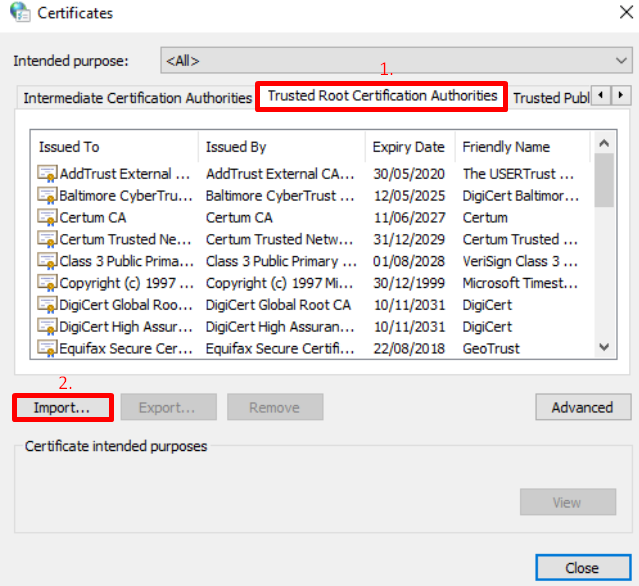Sort by Expiry Date column header

[x=410, y=147]
